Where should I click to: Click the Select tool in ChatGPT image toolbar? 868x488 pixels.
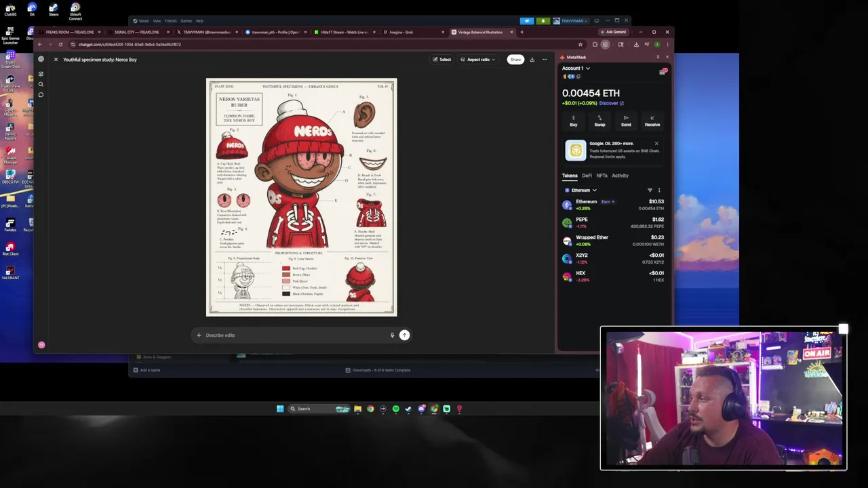(x=441, y=60)
